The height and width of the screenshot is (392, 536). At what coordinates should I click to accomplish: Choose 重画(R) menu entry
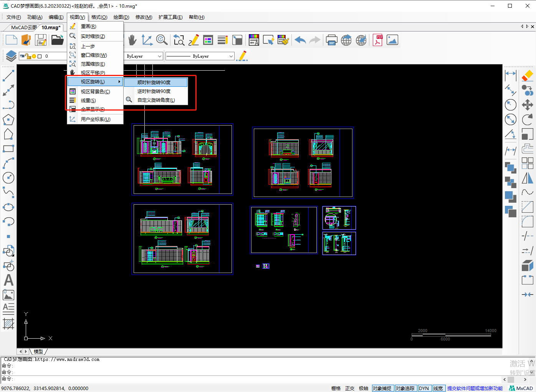[95, 26]
